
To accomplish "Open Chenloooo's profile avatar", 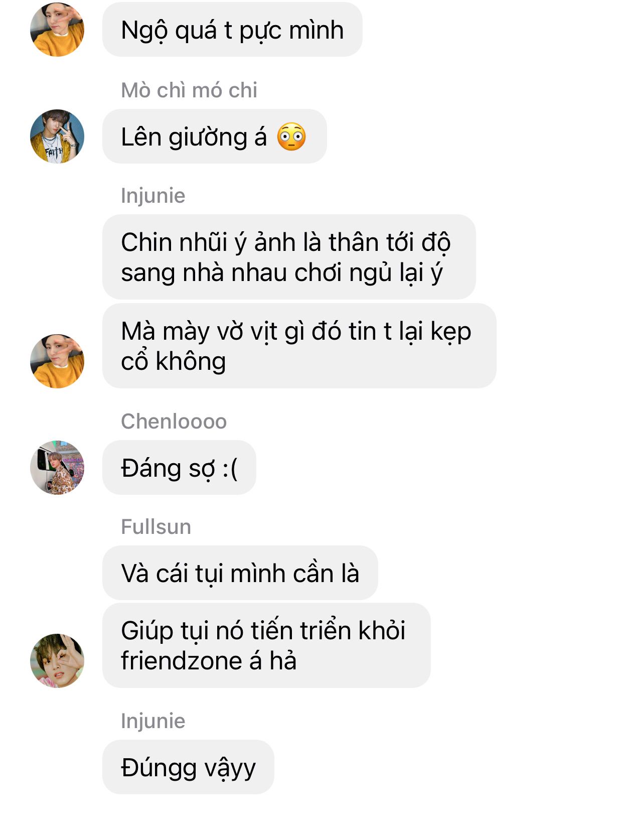I will 57,467.
